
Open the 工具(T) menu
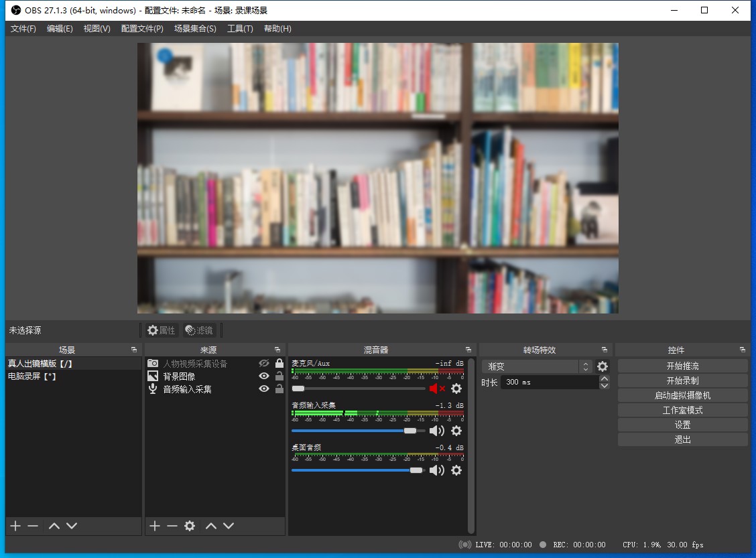click(240, 29)
